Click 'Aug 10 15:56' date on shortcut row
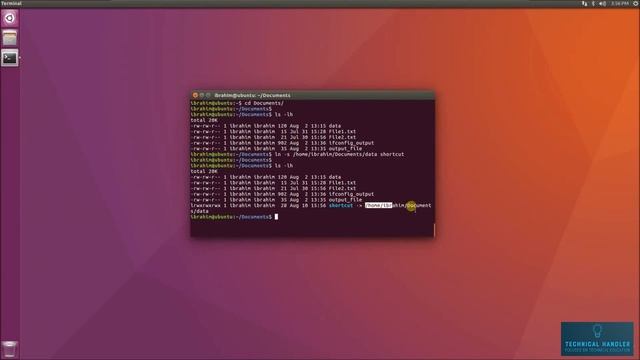 (308, 205)
